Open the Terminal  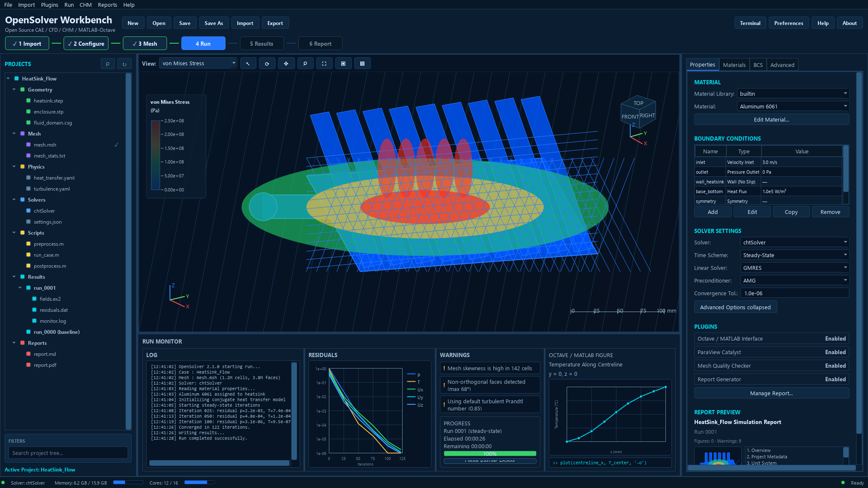[x=750, y=23]
